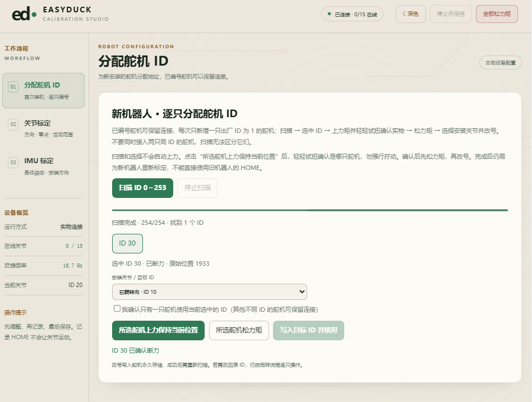Screen dimensions: 532x402
Task: Open the 关节标定 workflow step
Action: [43, 128]
